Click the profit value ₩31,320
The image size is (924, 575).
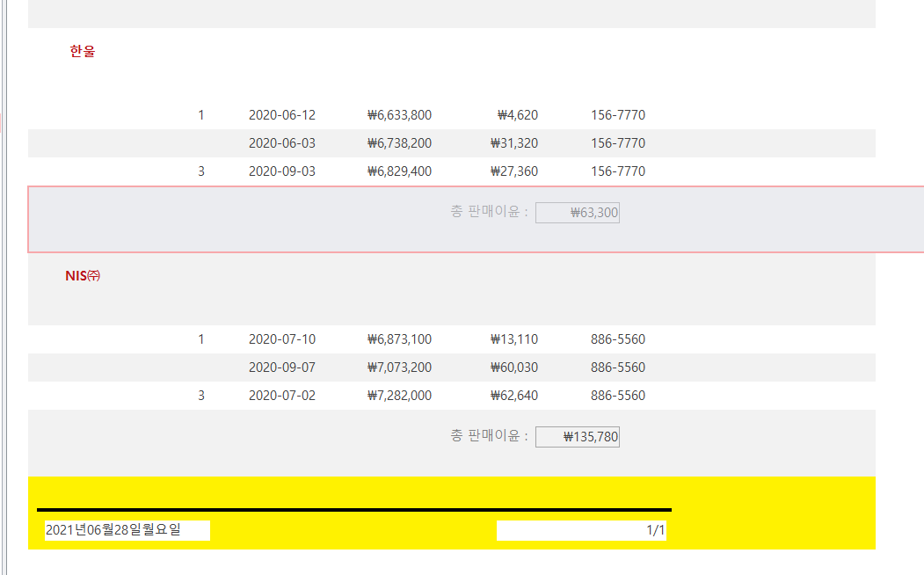[513, 143]
